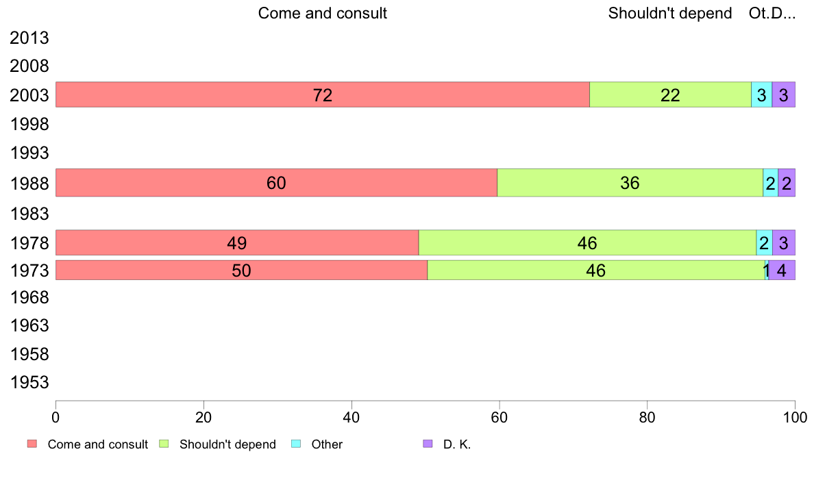The width and height of the screenshot is (814, 504).
Task: Select the 2003 green segment labeled 22
Action: click(670, 94)
